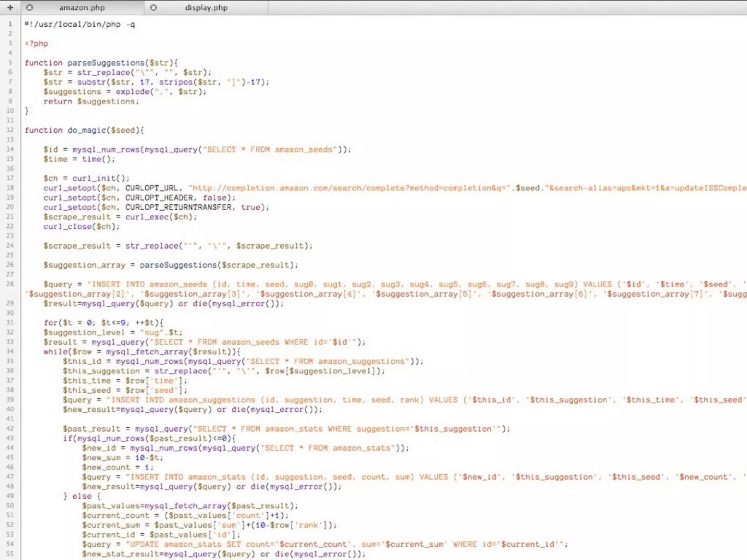This screenshot has width=747, height=560.
Task: Close the display.php tab
Action: [154, 7]
